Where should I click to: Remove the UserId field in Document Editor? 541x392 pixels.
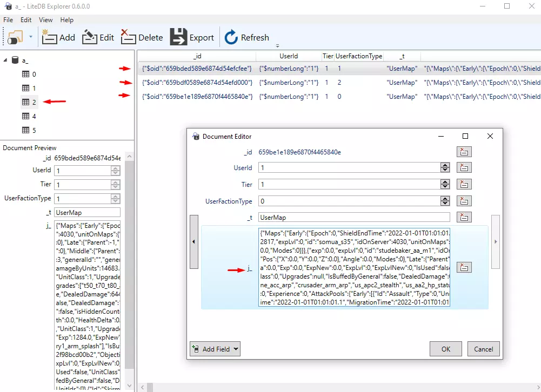(464, 168)
